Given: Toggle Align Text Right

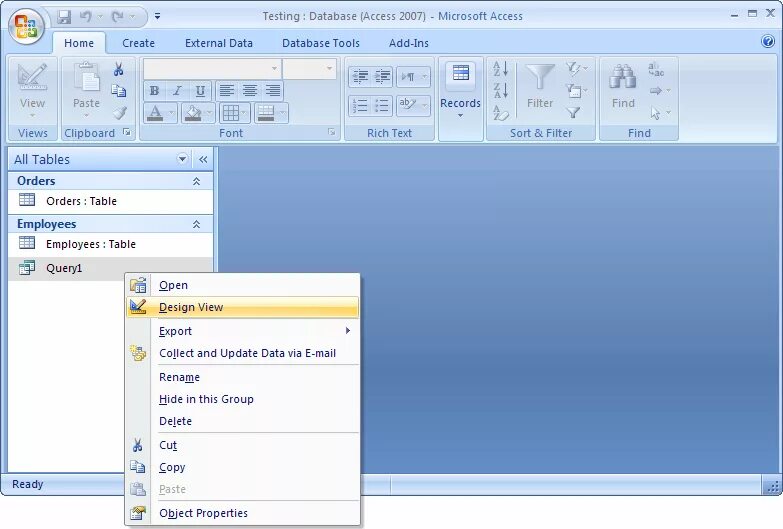Looking at the screenshot, I should click(x=272, y=91).
